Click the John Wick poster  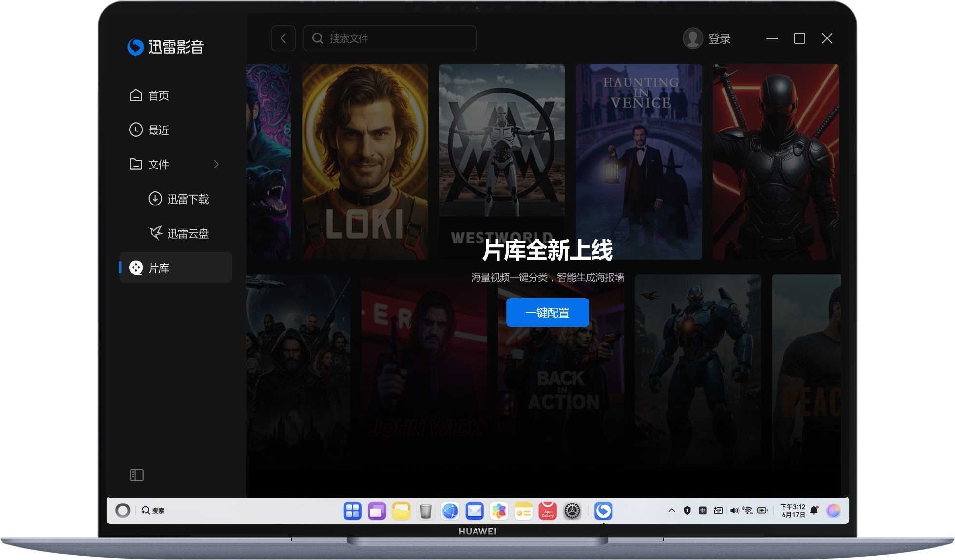click(424, 373)
